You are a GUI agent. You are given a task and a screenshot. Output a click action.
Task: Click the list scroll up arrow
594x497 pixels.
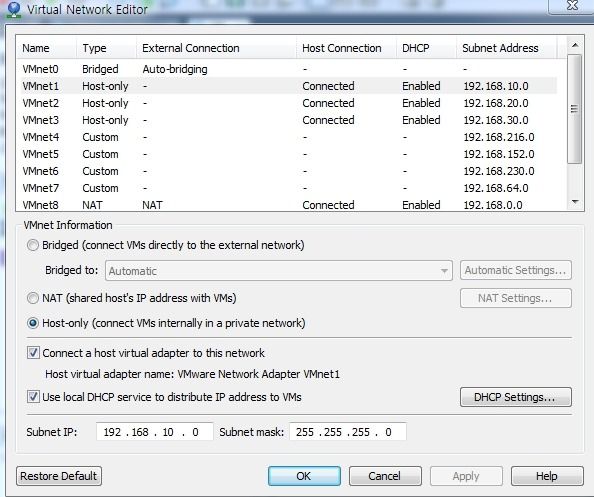575,45
